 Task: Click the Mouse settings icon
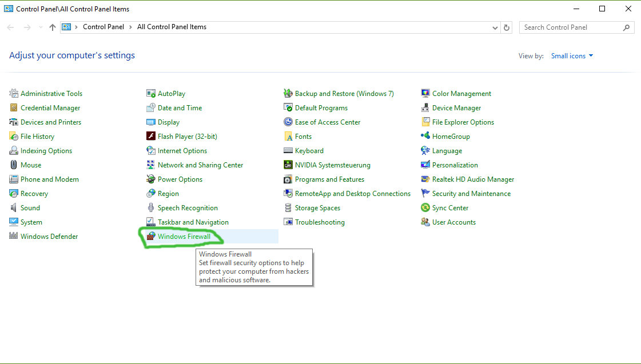pyautogui.click(x=14, y=165)
